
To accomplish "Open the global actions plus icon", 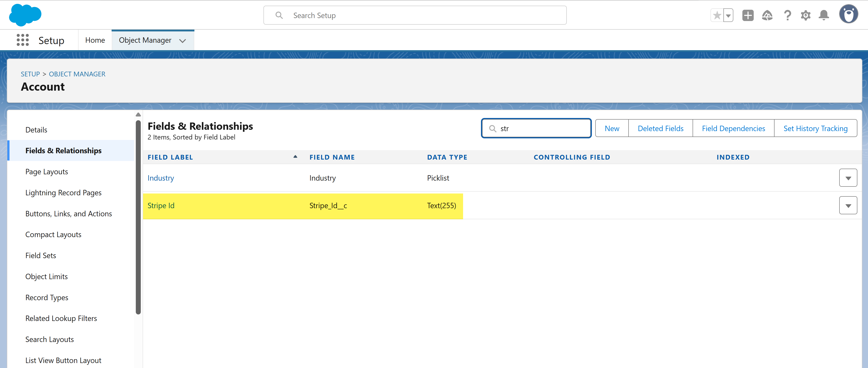I will click(748, 15).
